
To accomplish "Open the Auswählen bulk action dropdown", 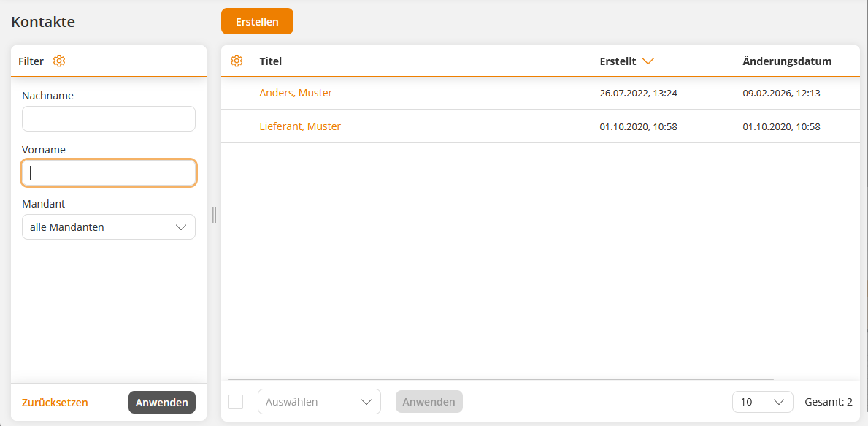I will tap(319, 402).
